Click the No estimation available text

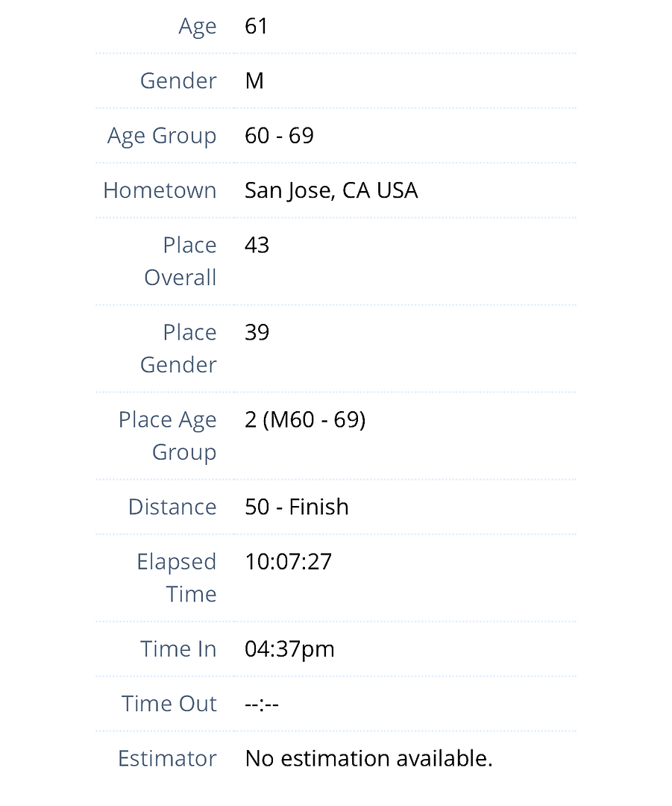pos(368,758)
